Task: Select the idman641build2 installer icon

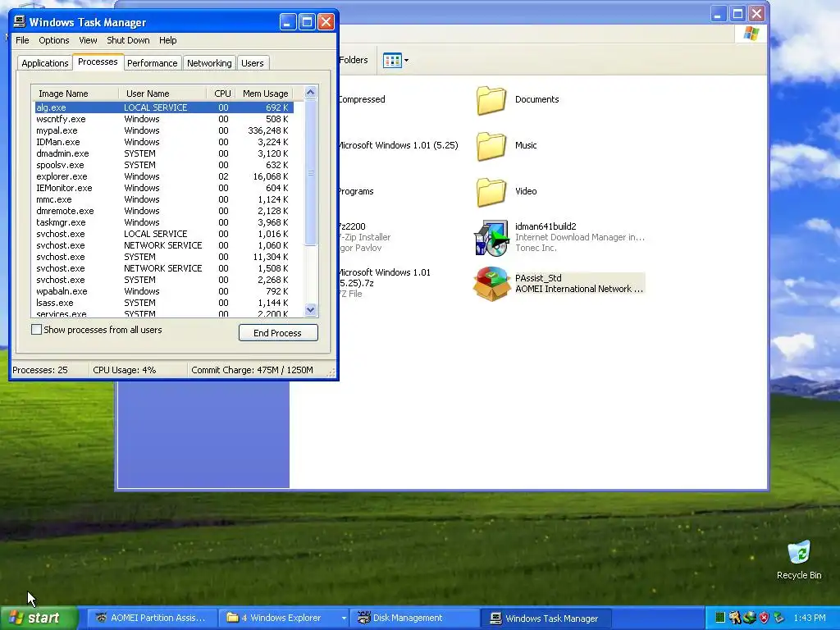Action: pos(491,237)
